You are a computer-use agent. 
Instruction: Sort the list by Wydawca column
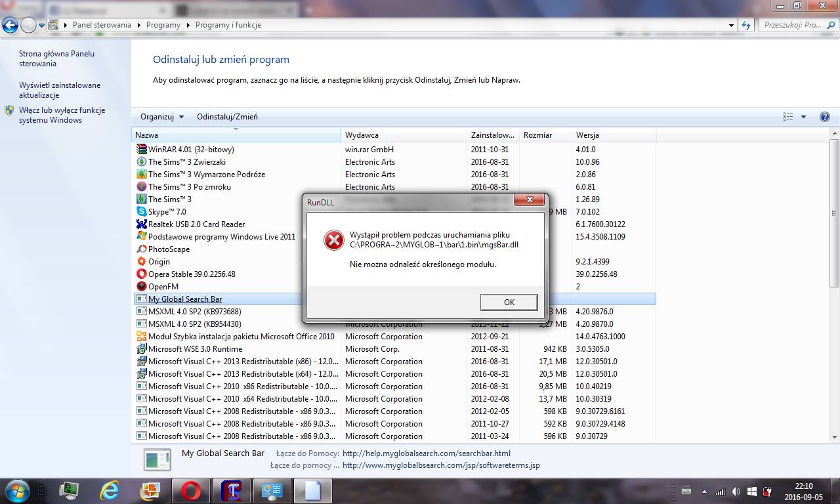(404, 135)
